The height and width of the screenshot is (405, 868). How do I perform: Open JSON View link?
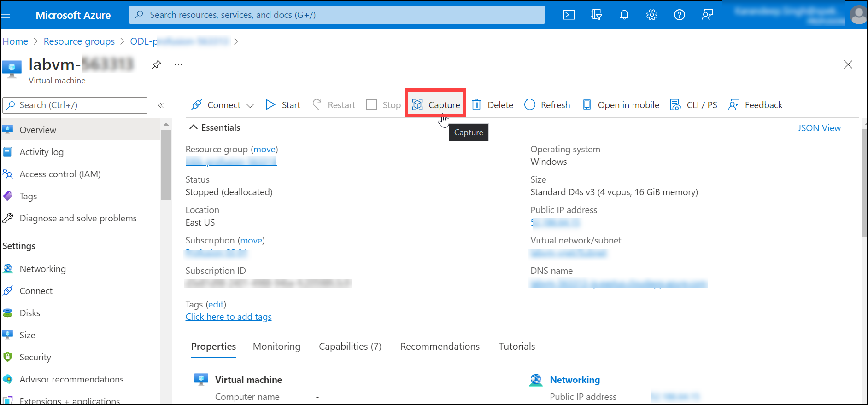[x=819, y=128]
